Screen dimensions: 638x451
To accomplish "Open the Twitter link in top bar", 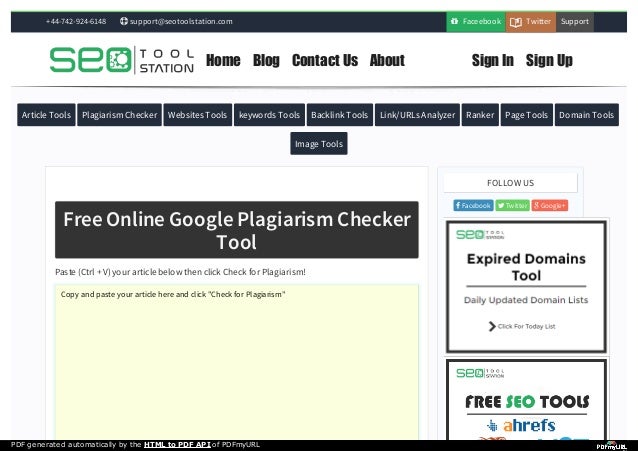I will (530, 21).
